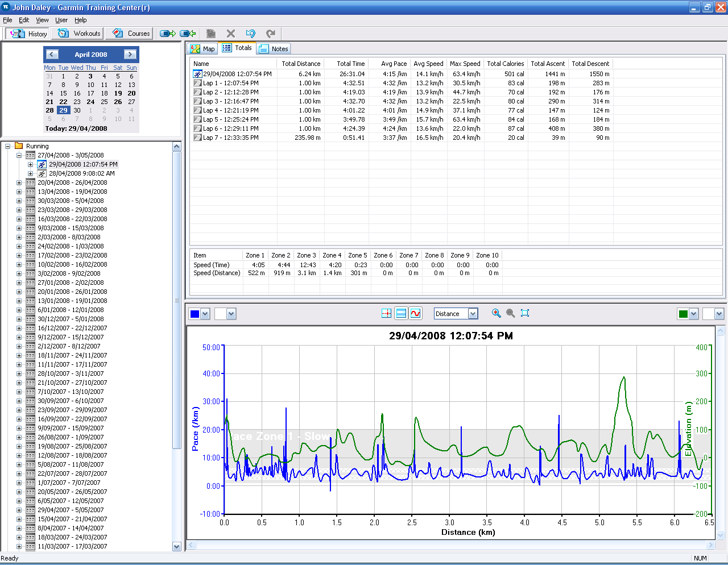Viewport: 728px width, 565px height.
Task: Click the Delete X toolbar icon
Action: pos(230,34)
